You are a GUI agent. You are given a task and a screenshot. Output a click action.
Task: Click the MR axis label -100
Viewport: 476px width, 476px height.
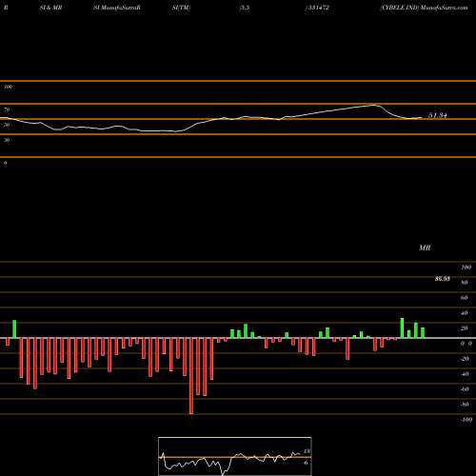[x=466, y=420]
